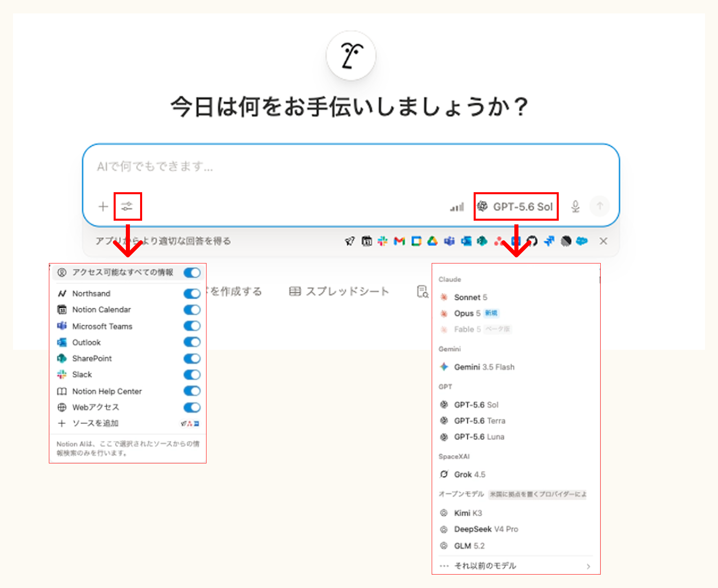Open the GPT-5.6 Sol model selector in prompt box

point(516,206)
